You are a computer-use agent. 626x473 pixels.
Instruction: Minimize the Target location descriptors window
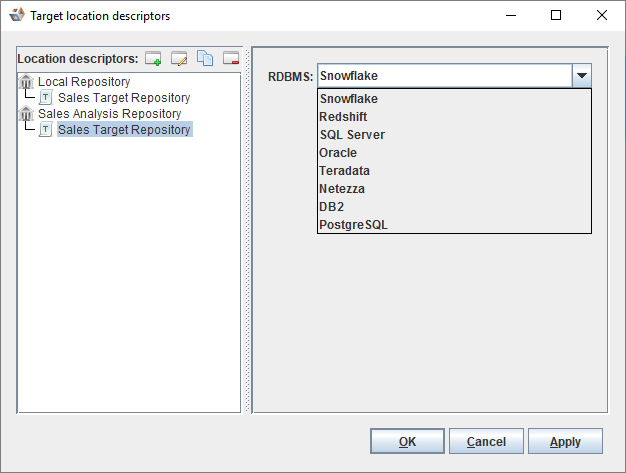pyautogui.click(x=511, y=16)
